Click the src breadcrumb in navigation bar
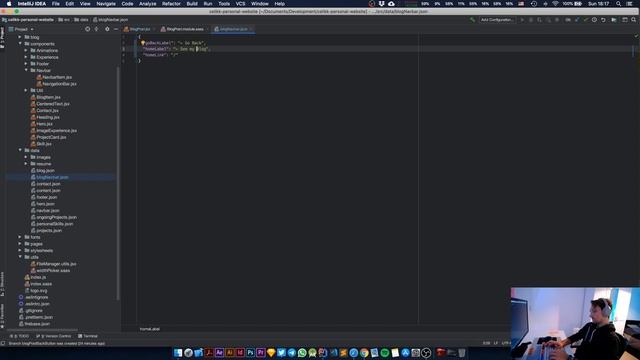This screenshot has width=640, height=360. 64,20
